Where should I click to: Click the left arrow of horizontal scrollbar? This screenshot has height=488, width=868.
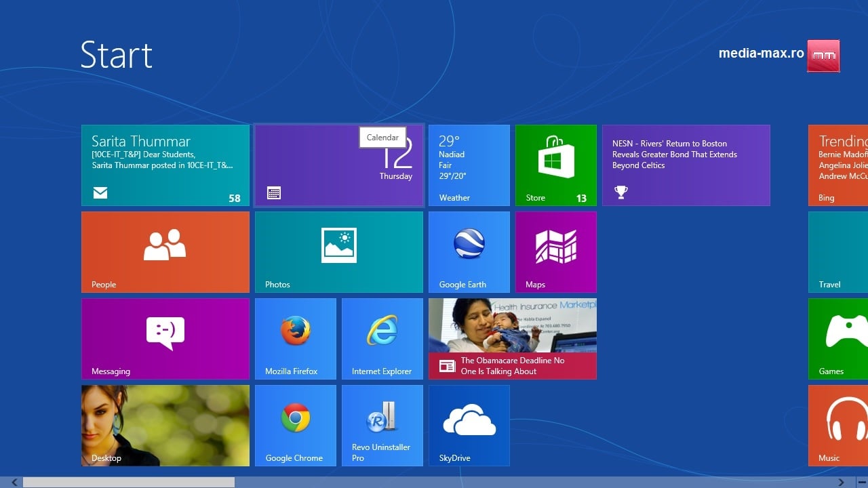[x=14, y=483]
